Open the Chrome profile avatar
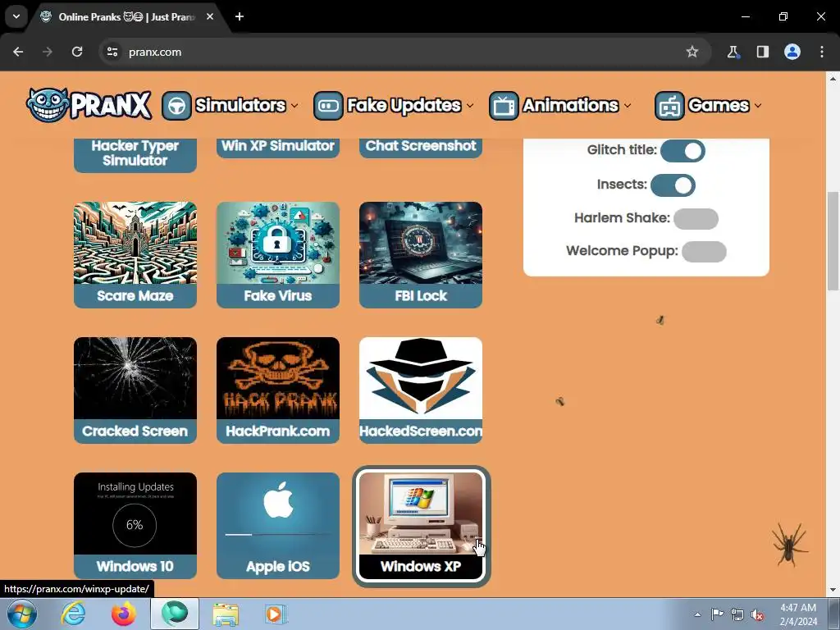The height and width of the screenshot is (630, 840). [792, 52]
